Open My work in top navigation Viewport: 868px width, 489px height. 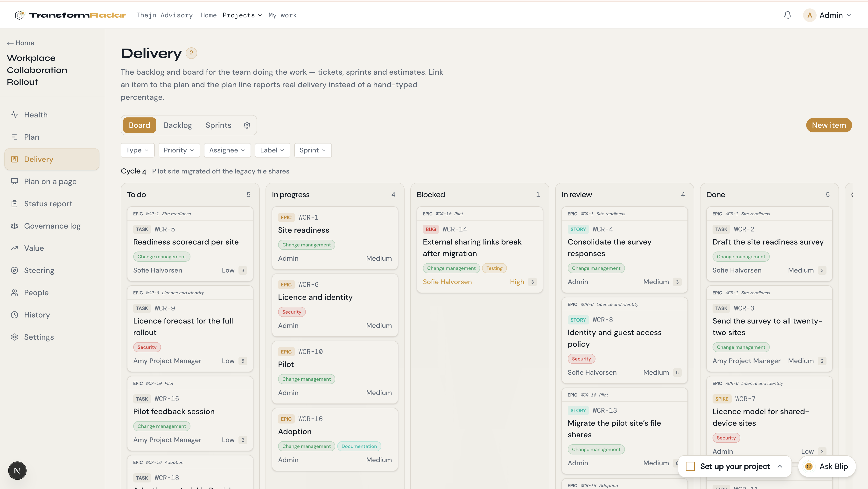click(282, 15)
